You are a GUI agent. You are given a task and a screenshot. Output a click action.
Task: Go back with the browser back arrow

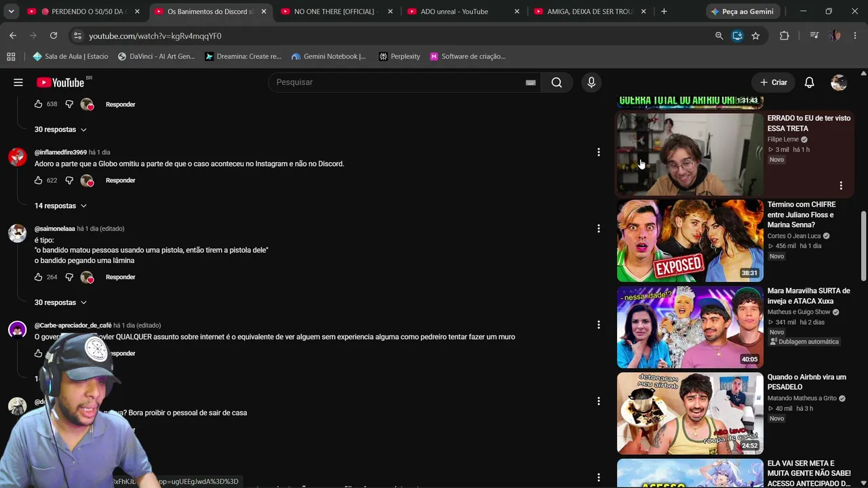point(13,36)
